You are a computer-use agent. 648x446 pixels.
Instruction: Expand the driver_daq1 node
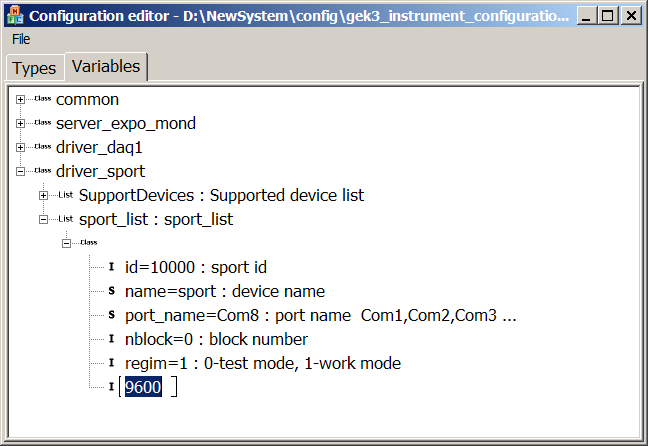click(x=20, y=148)
